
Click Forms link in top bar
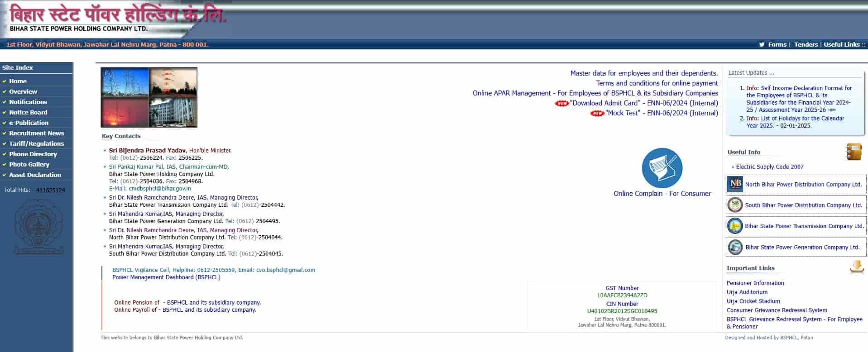(777, 44)
